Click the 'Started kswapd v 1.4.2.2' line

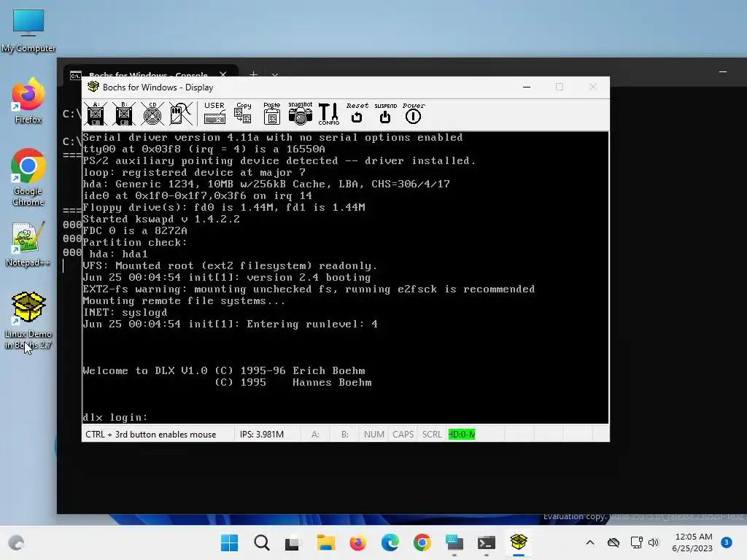[x=161, y=219]
